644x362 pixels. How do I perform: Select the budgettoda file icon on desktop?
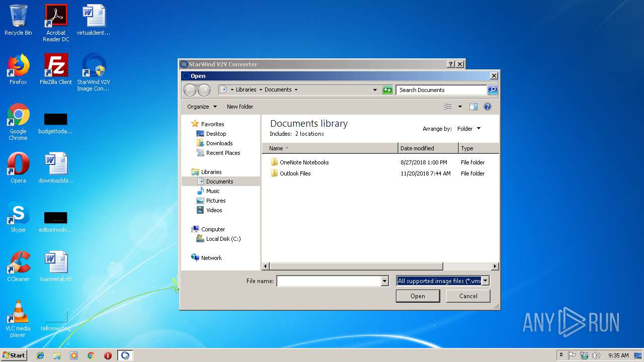point(55,123)
